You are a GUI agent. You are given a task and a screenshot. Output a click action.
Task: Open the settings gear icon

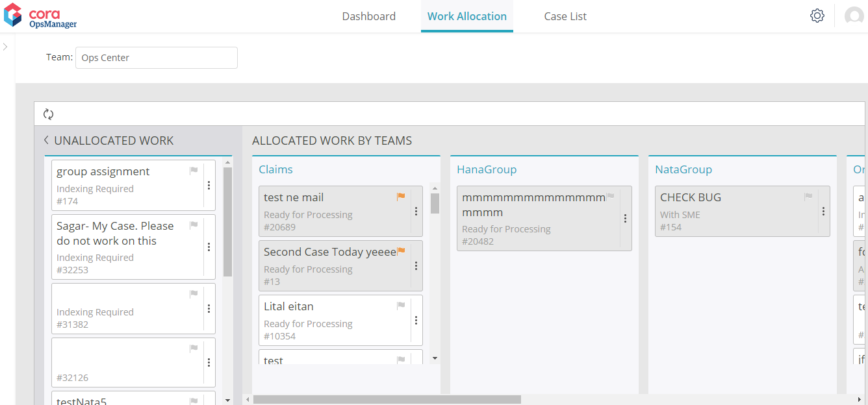coord(817,16)
